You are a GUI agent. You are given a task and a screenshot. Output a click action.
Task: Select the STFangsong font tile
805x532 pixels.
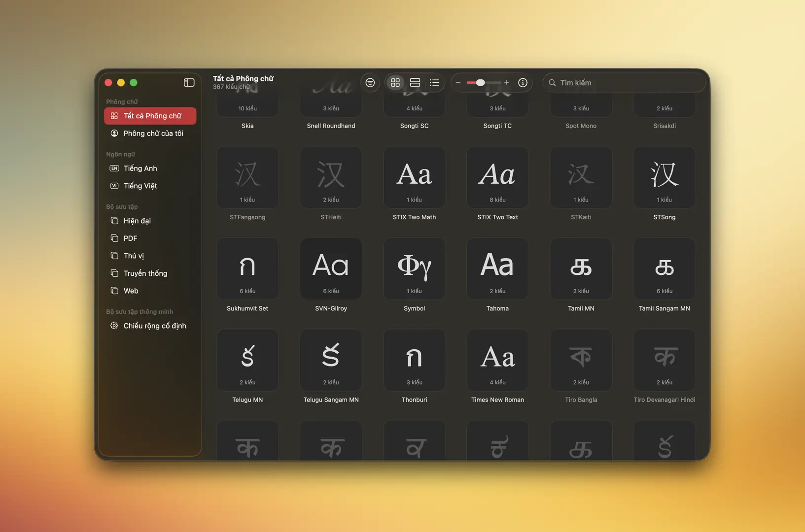tap(247, 177)
